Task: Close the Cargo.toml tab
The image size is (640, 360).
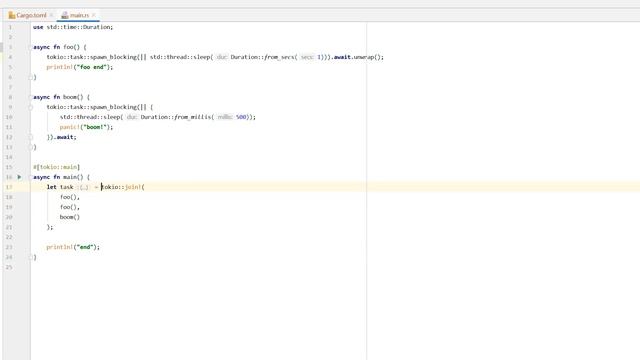Action: point(51,15)
